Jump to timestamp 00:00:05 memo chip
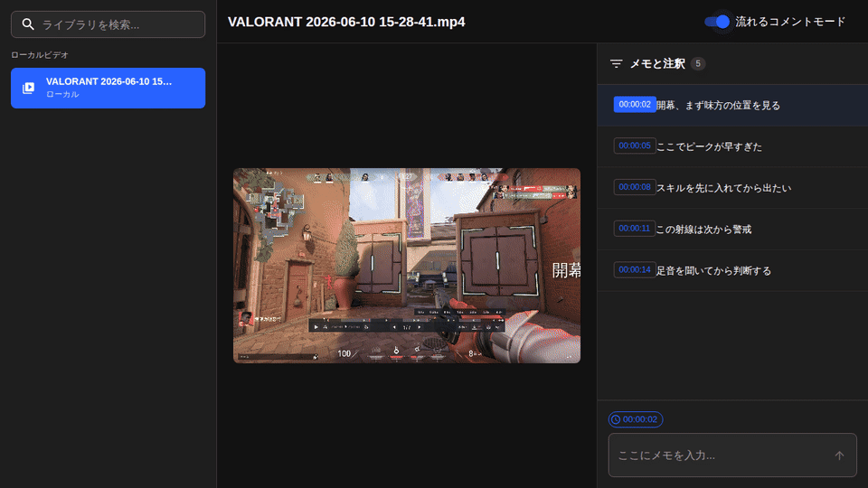Image resolution: width=868 pixels, height=488 pixels. tap(635, 145)
